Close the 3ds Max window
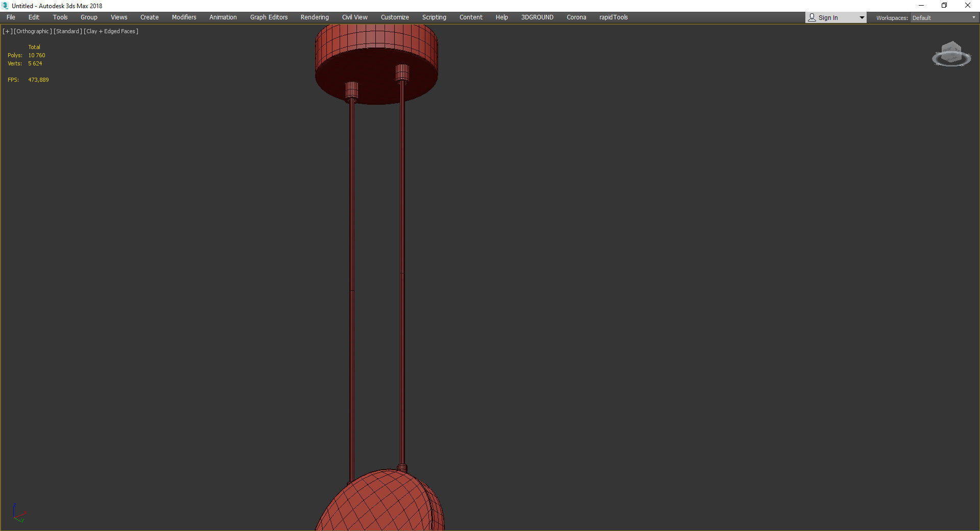Viewport: 980px width, 531px height. pyautogui.click(x=967, y=6)
